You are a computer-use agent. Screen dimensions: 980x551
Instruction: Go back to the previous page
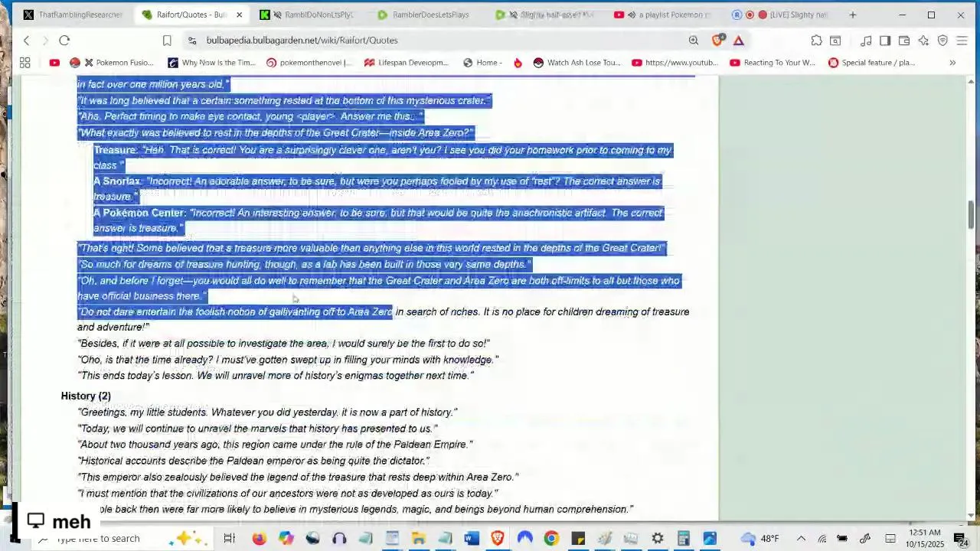coord(26,41)
